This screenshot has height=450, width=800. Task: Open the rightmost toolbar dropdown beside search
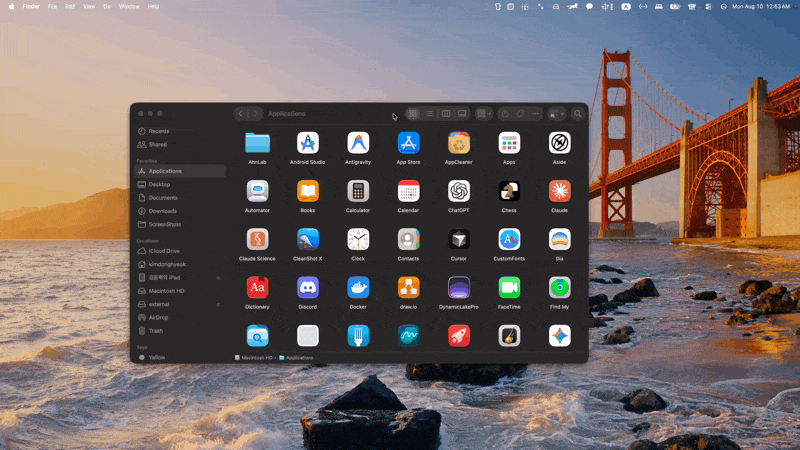coord(557,113)
